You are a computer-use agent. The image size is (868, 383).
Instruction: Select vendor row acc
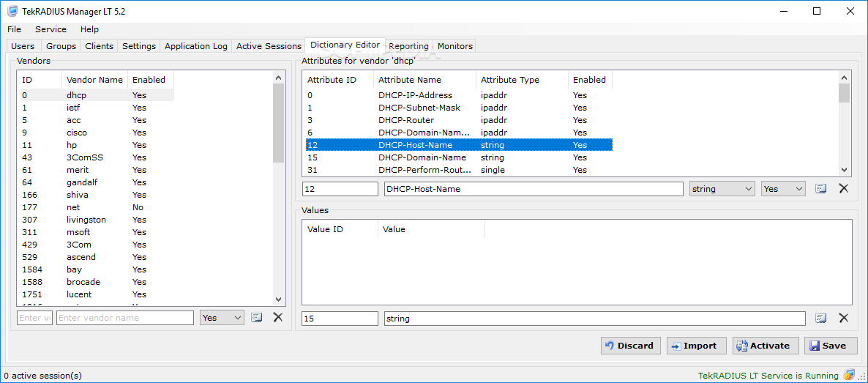97,119
